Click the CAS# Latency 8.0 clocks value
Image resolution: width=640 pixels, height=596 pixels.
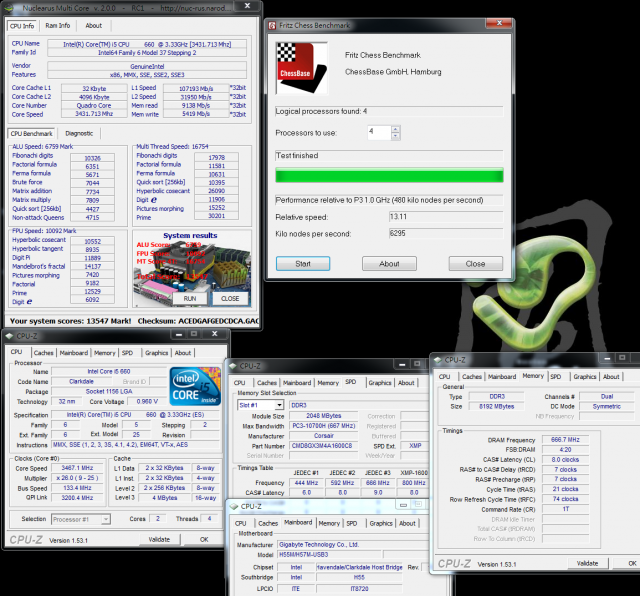click(x=565, y=460)
